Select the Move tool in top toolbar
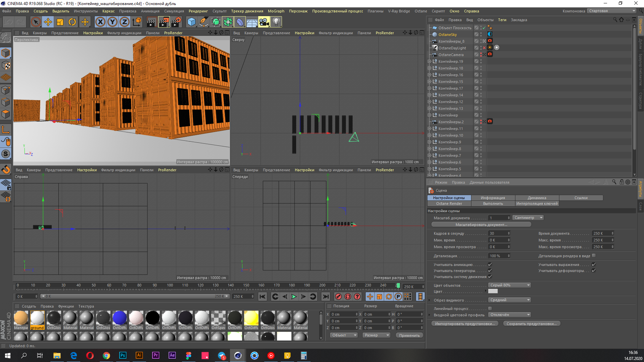 pyautogui.click(x=48, y=22)
